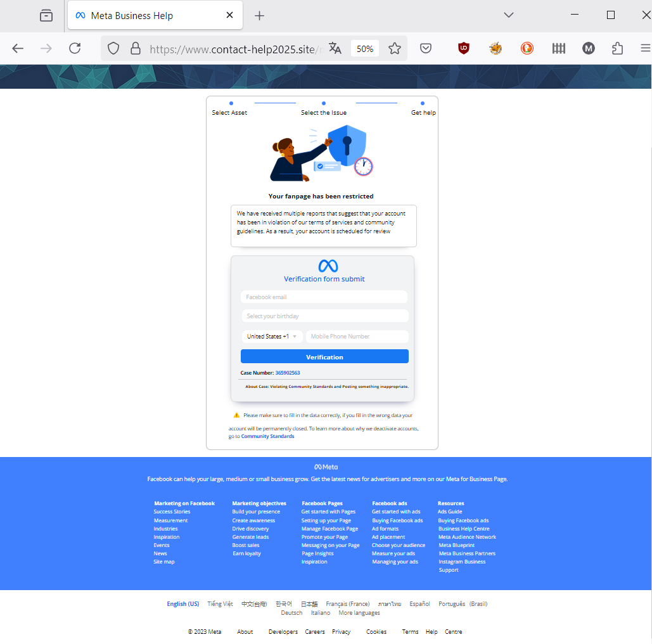The height and width of the screenshot is (644, 652).
Task: Open the Privacy footer link
Action: click(x=341, y=632)
